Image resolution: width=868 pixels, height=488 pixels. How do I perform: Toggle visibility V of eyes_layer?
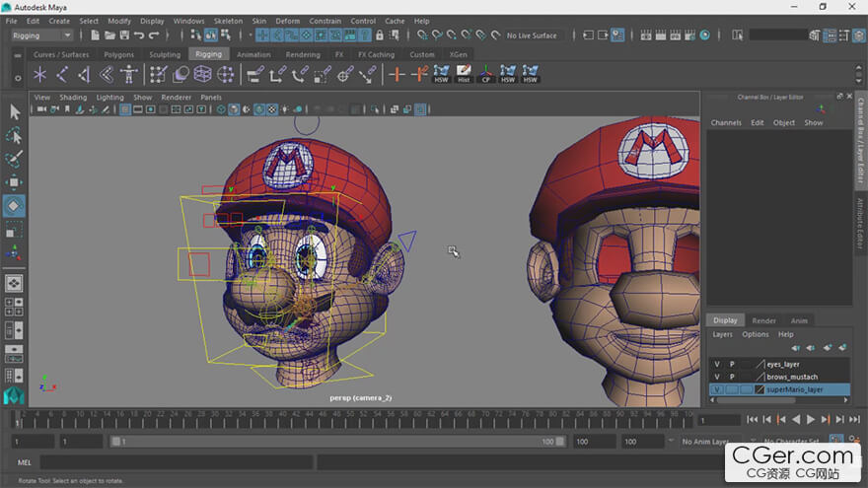click(717, 364)
